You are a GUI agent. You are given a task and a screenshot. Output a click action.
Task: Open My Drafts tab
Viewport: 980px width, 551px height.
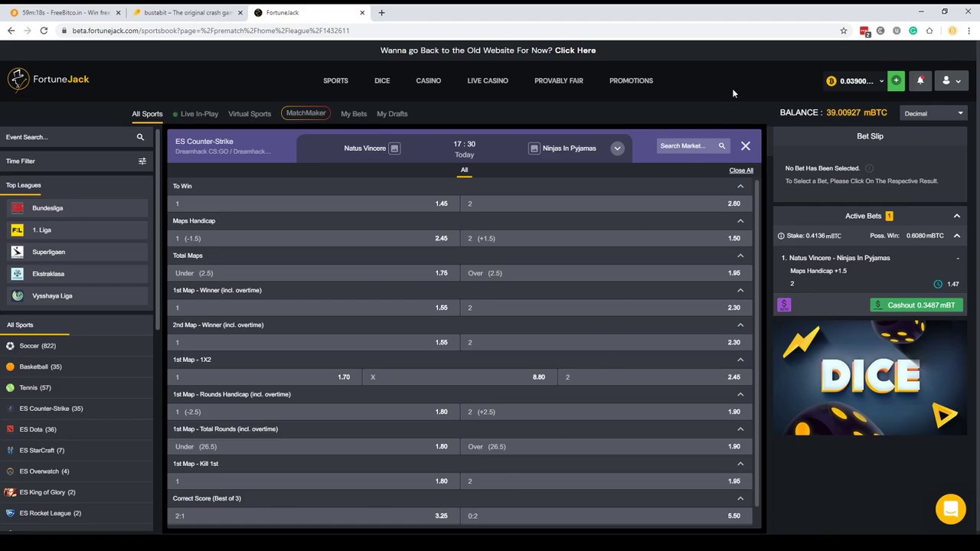(392, 114)
